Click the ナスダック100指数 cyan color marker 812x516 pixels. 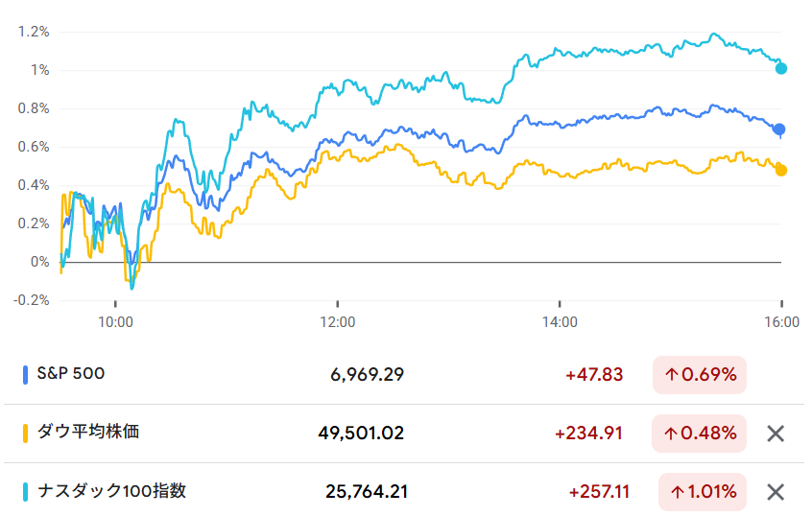tap(25, 492)
